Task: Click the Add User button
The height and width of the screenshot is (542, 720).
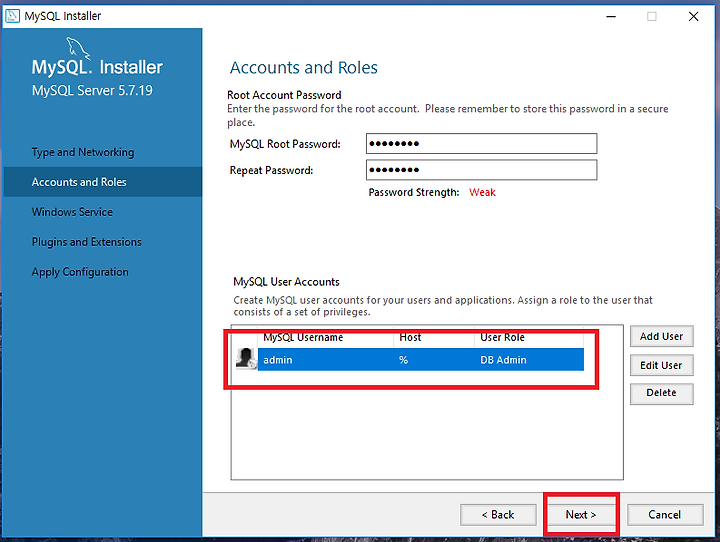Action: coord(661,336)
